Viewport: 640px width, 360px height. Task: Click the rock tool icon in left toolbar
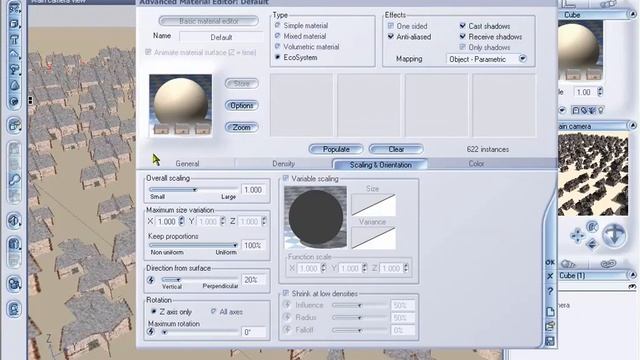[14, 85]
